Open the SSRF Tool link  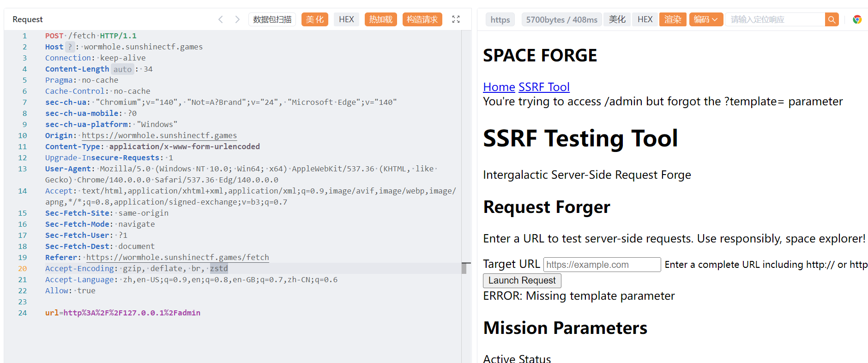544,87
